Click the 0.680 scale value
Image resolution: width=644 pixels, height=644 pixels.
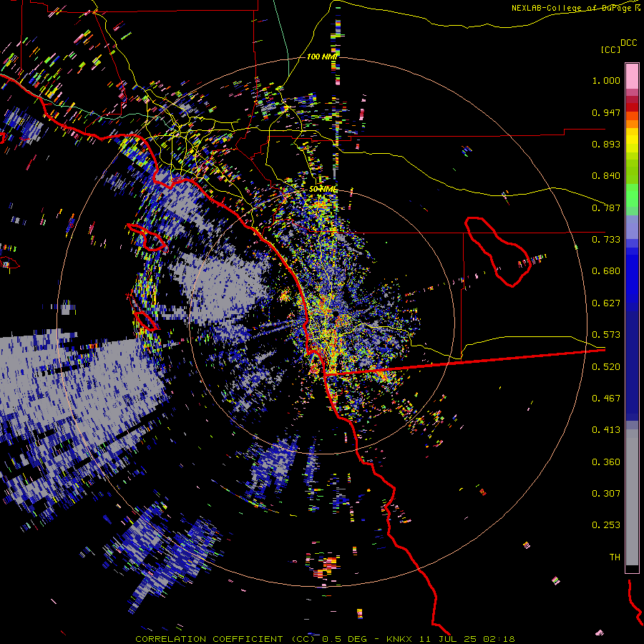(606, 271)
